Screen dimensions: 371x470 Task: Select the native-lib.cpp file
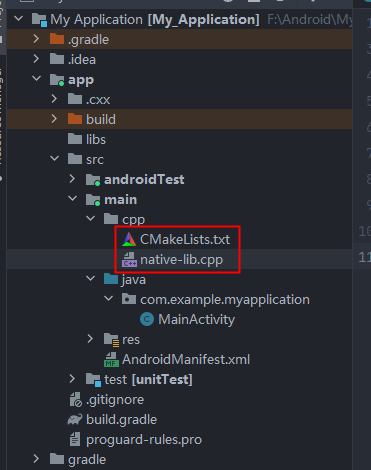(182, 260)
